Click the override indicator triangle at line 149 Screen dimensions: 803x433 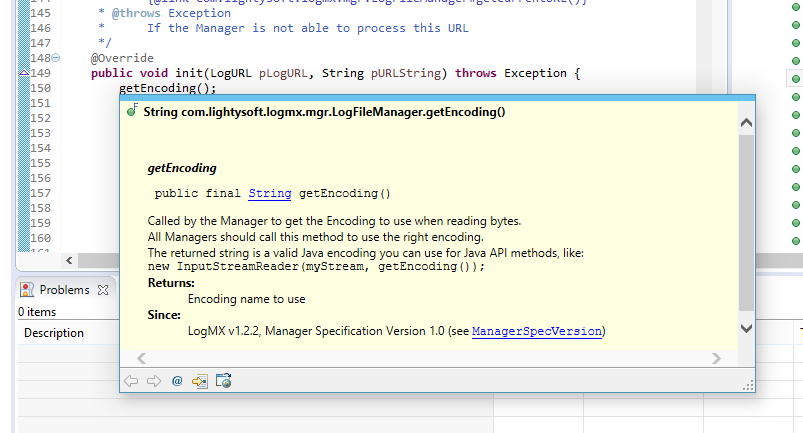point(24,73)
